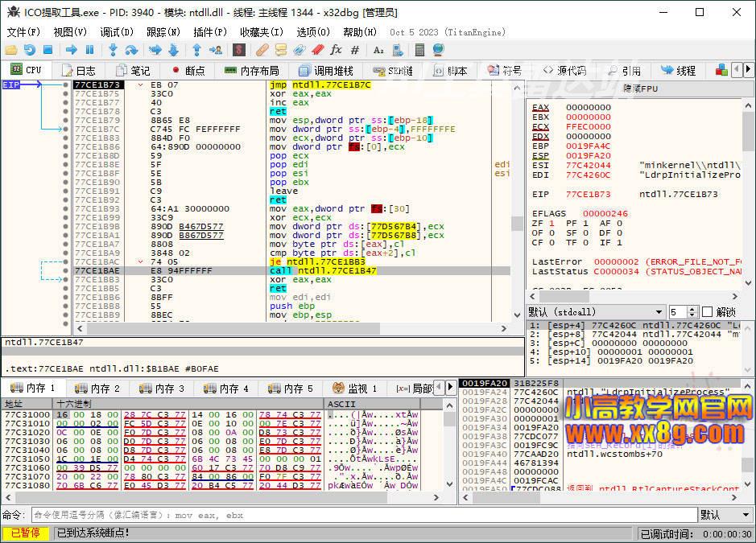The image size is (756, 543).
Task: Click the run to user code icon
Action: (216, 50)
